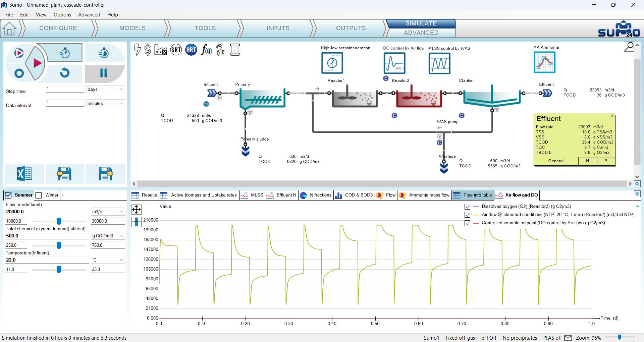644x342 pixels.
Task: Open the Stop time unit dropdown
Action: (105, 89)
